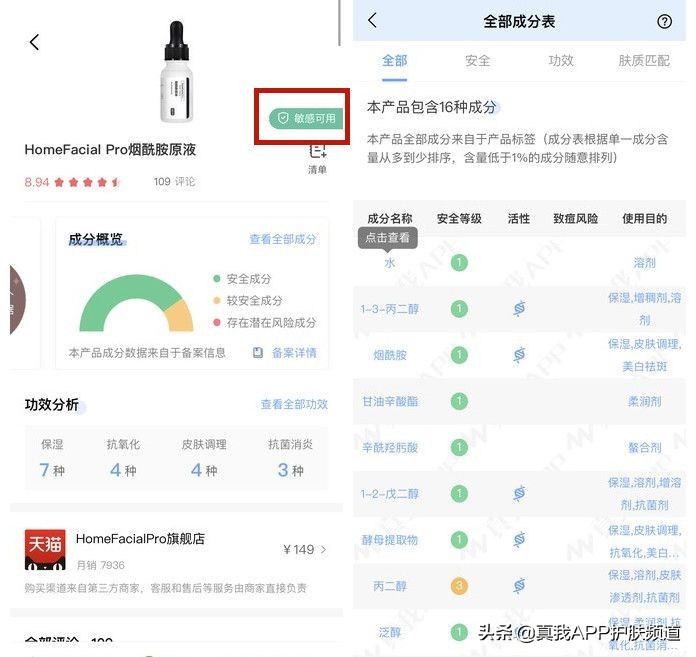Go back from the product detail page

(34, 43)
